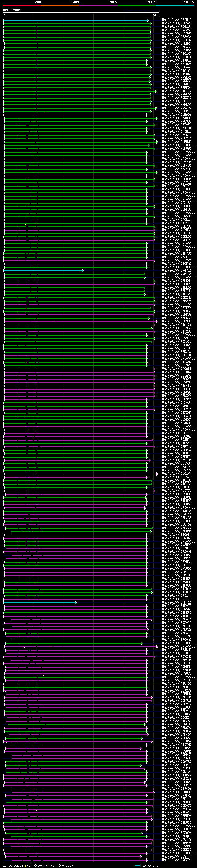This screenshot has width=197, height=868.
Task: Select hit UniRef100_P49363
Action: coord(177,54)
